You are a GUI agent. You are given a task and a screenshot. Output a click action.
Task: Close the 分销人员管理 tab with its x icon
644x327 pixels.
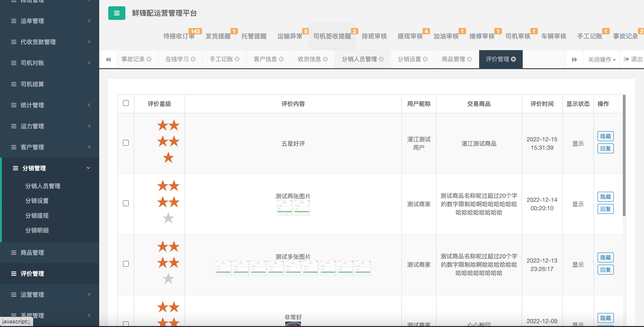point(381,59)
